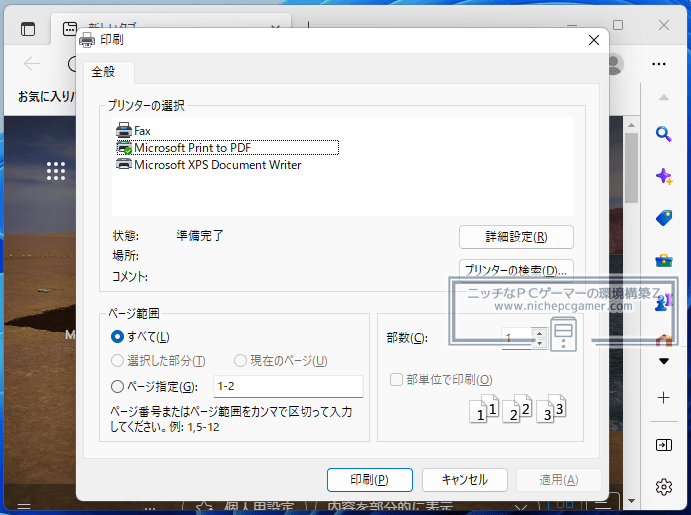Switch to the 全般 tab
The height and width of the screenshot is (515, 691).
coord(104,72)
